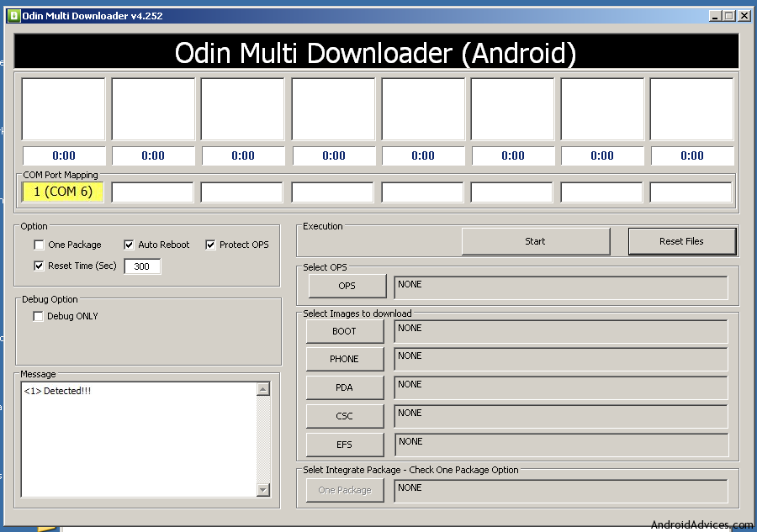Click the Message scrollbar down arrow

[x=263, y=489]
